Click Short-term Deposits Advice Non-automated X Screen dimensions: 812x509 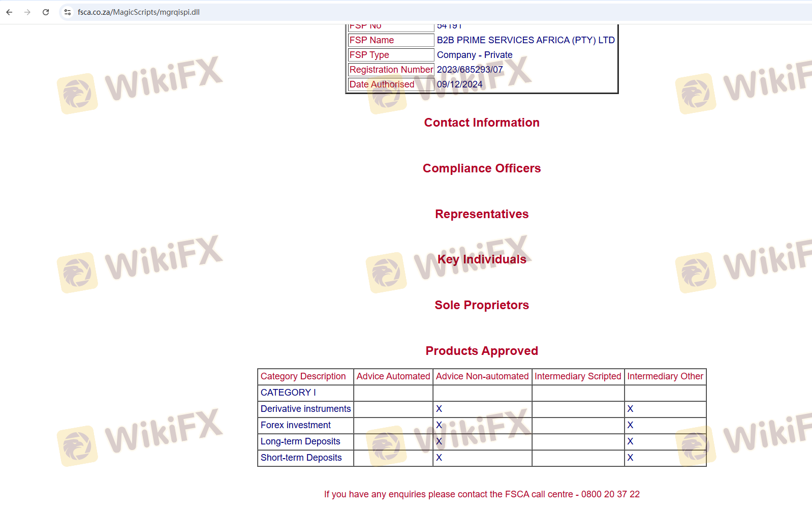pyautogui.click(x=439, y=458)
